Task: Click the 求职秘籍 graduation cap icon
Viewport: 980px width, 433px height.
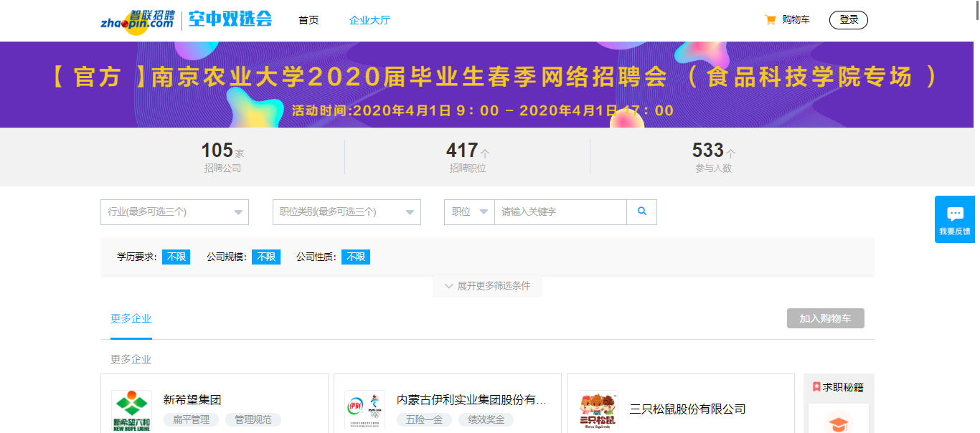Action: 837,422
